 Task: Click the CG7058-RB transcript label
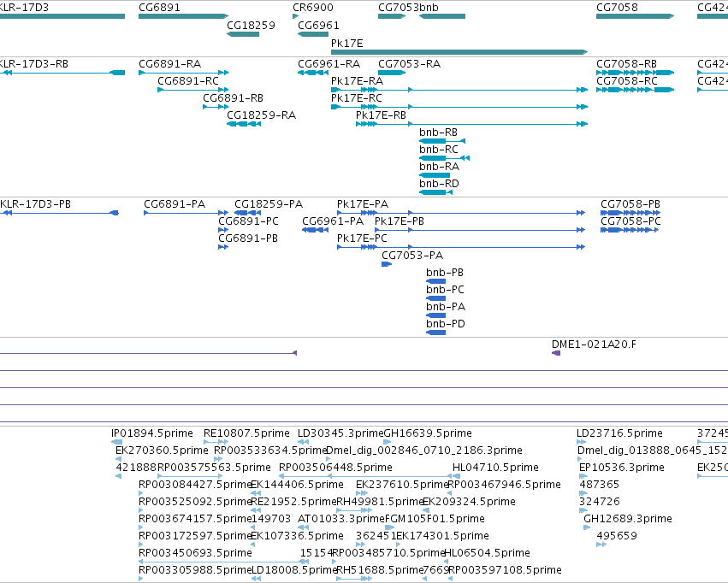pos(626,63)
